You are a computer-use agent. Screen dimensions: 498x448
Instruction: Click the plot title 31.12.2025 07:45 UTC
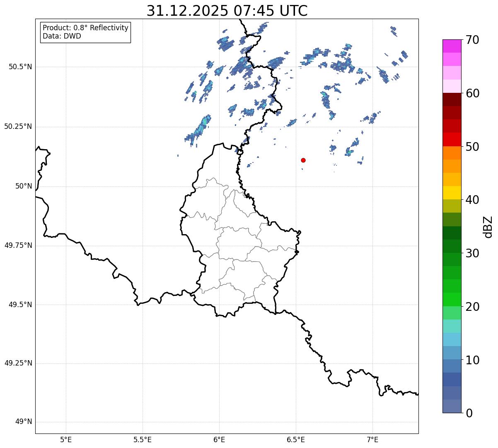(227, 11)
